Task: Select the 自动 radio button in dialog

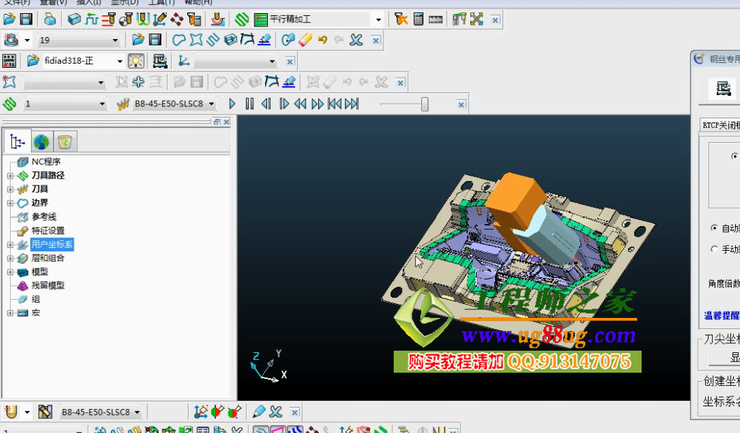Action: click(x=712, y=228)
